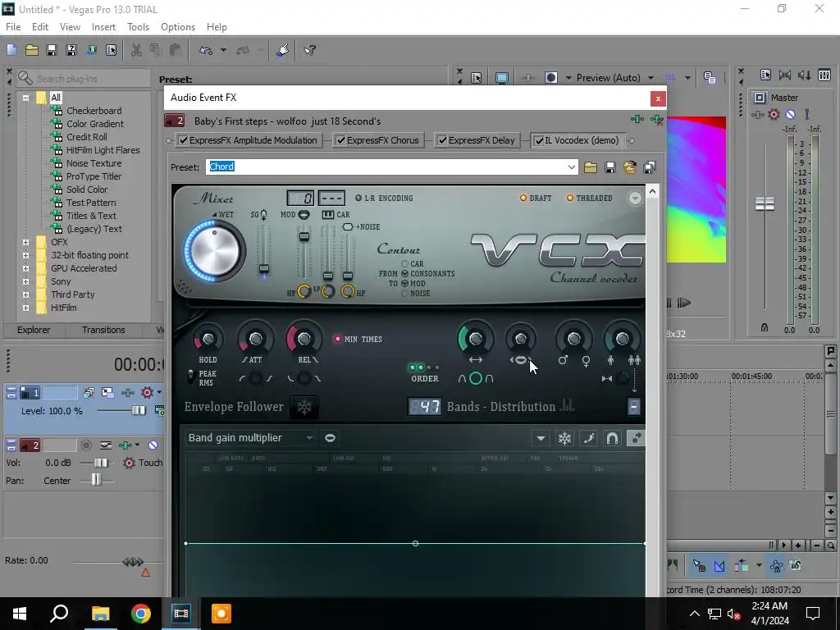Open Band gain multiplier dropdown
This screenshot has width=840, height=630.
pos(309,438)
